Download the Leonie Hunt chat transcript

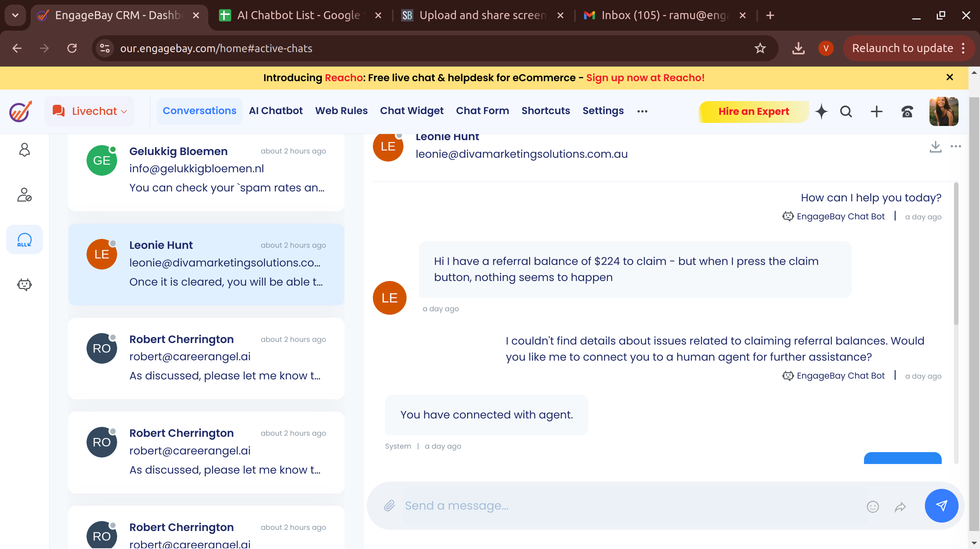(935, 146)
